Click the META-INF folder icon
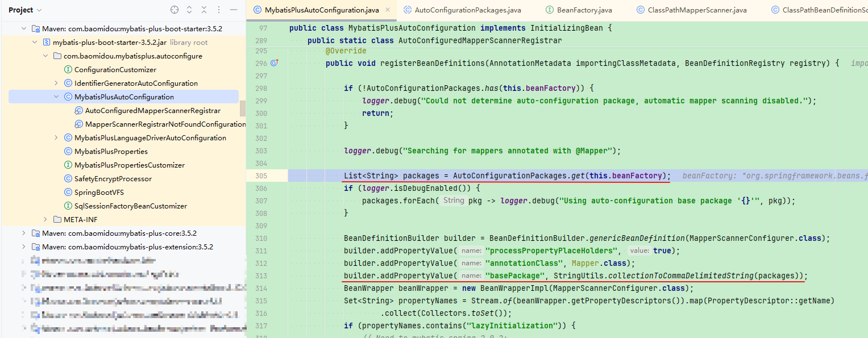 57,220
